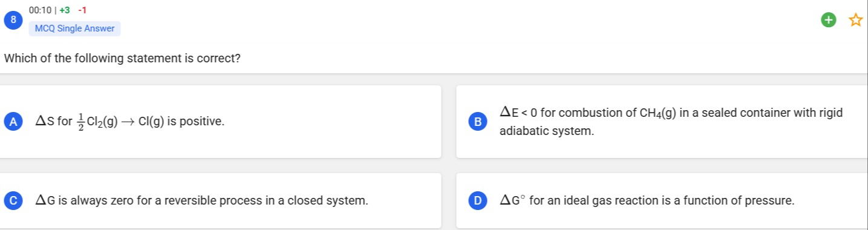Viewport: 868px width, 230px height.
Task: Click the red -1 negative marks label
Action: [x=82, y=10]
